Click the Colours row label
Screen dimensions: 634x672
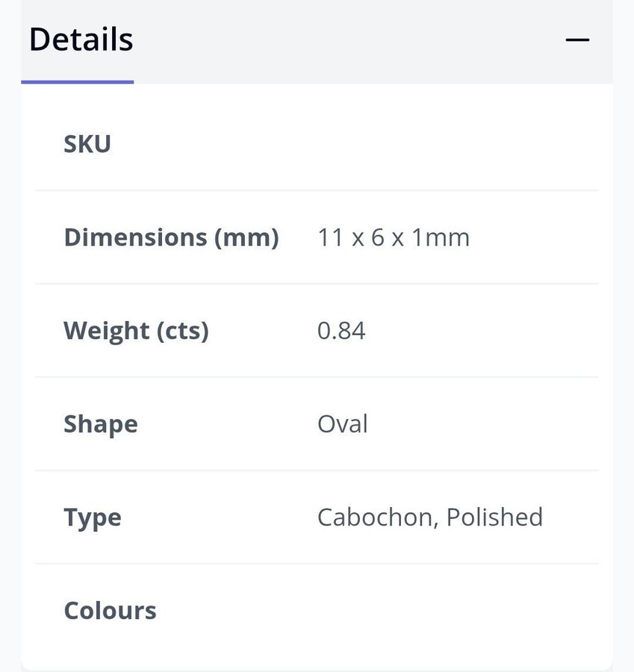tap(110, 611)
